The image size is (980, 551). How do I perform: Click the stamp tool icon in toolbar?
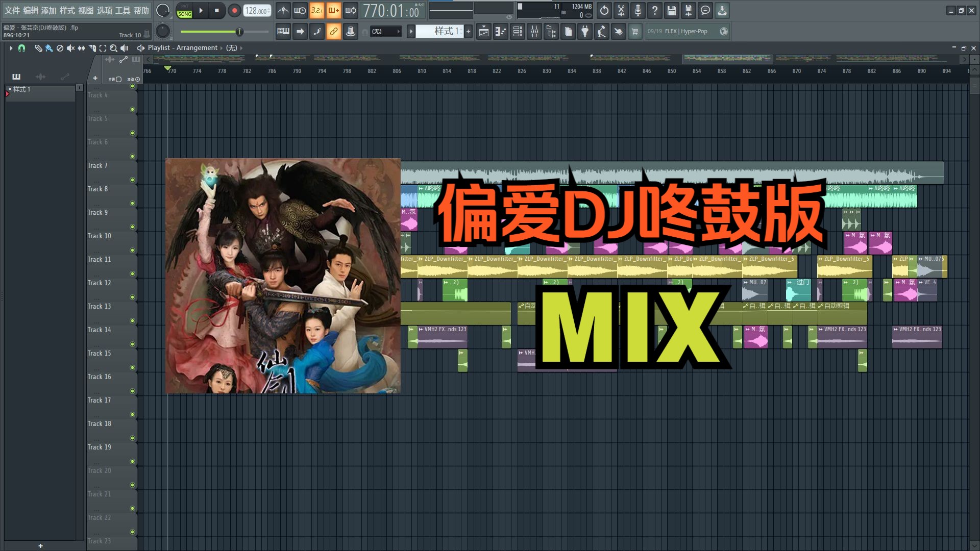click(351, 32)
